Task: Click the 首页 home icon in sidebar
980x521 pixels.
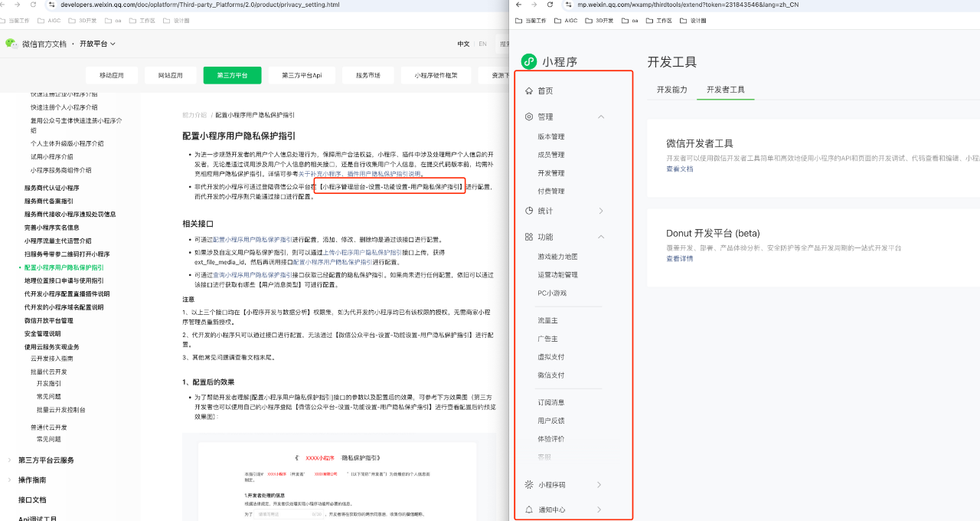Action: pos(529,90)
